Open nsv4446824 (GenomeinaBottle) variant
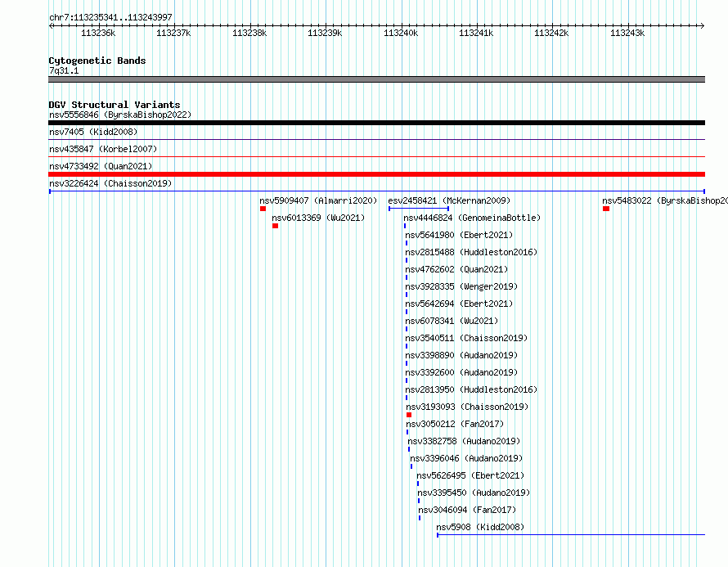This screenshot has width=728, height=567. 472,218
